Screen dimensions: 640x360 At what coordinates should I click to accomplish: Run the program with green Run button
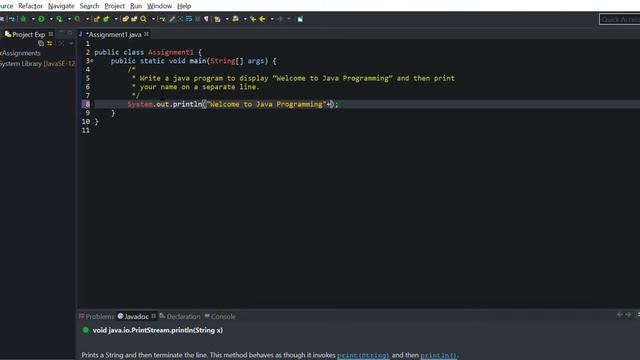coord(41,19)
